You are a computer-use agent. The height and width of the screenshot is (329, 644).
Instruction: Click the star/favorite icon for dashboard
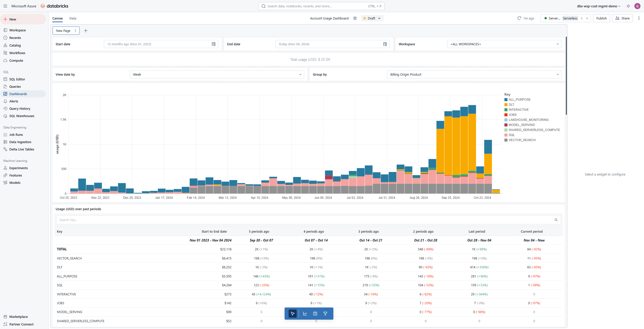355,18
